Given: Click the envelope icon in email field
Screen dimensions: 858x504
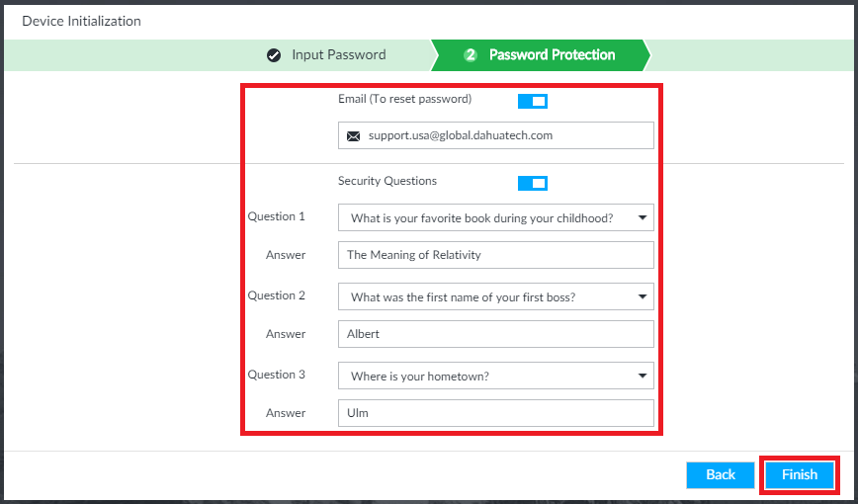Looking at the screenshot, I should click(354, 136).
